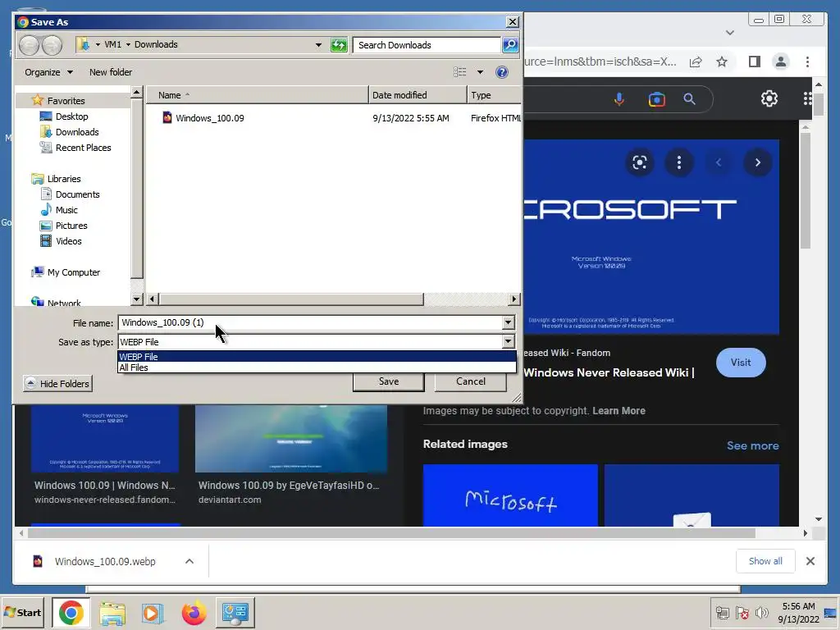Click the forward arrow in Save As dialog
This screenshot has width=840, height=630.
(52, 46)
